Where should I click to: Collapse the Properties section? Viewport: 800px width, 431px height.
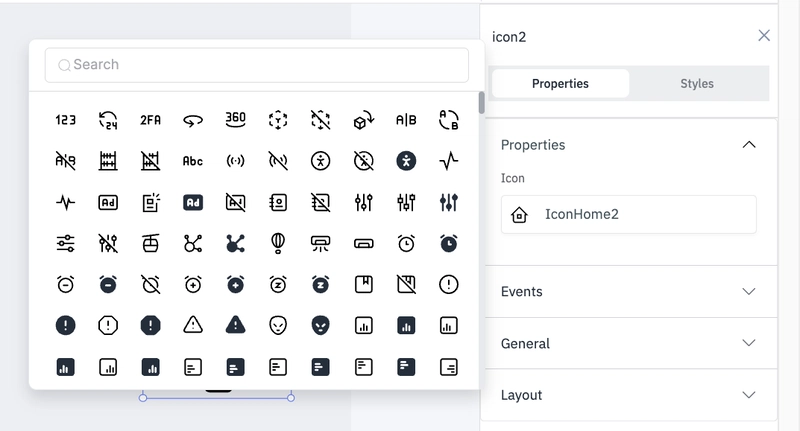[748, 145]
